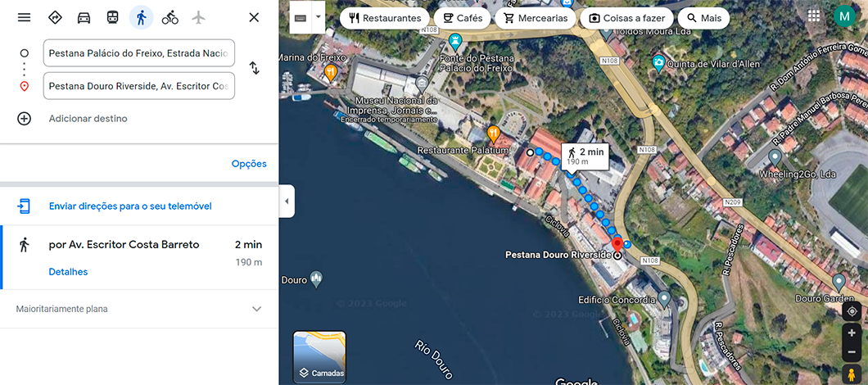The width and height of the screenshot is (868, 385).
Task: Swap origin and destination points
Action: click(254, 69)
